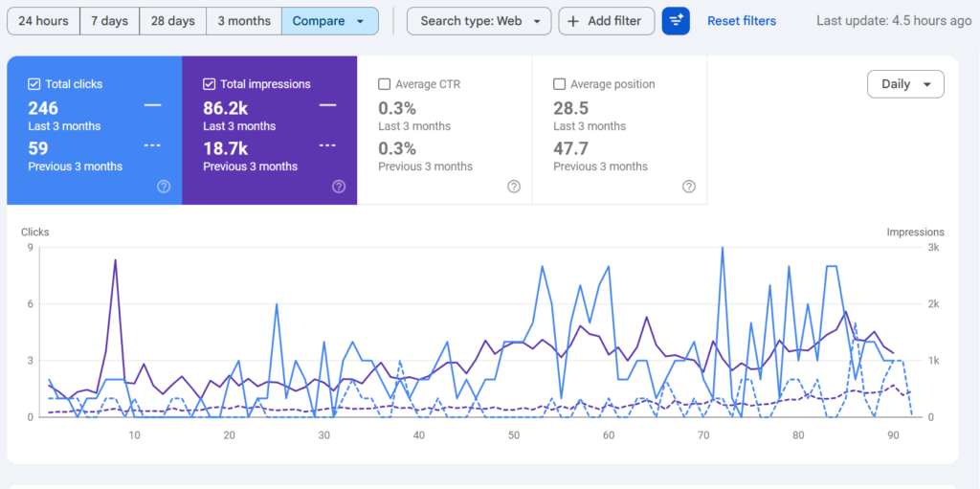
Task: Select the 24 hours date range
Action: (43, 21)
